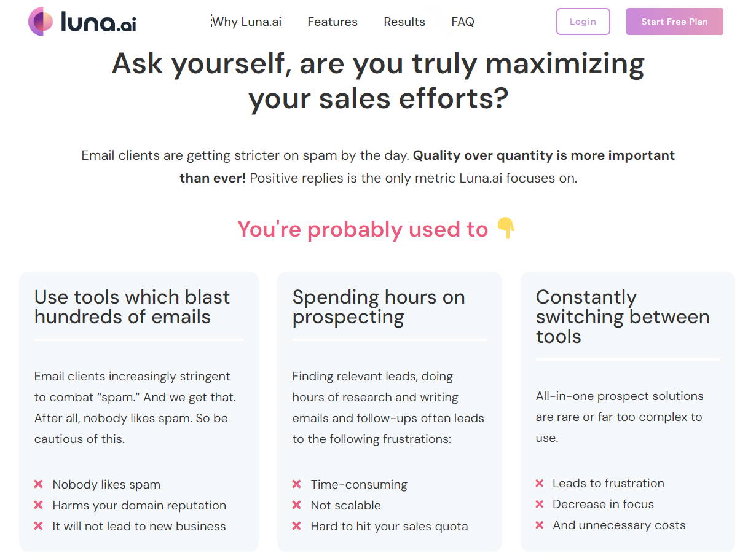Click the X icon next to 'Not scalable'

pyautogui.click(x=297, y=505)
